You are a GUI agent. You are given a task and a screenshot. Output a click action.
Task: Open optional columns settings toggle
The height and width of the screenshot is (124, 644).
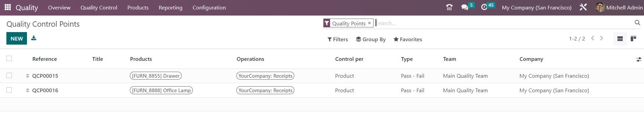pyautogui.click(x=639, y=59)
